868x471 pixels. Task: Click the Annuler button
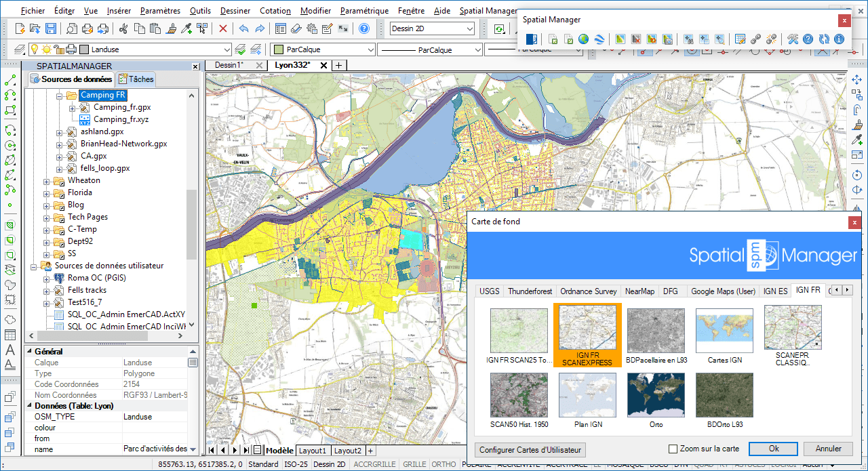[828, 449]
